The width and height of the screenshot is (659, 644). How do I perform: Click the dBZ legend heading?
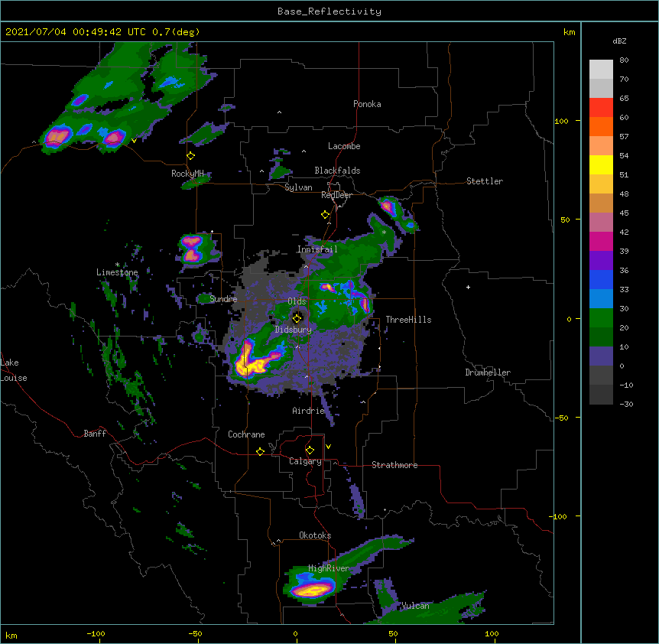point(619,41)
